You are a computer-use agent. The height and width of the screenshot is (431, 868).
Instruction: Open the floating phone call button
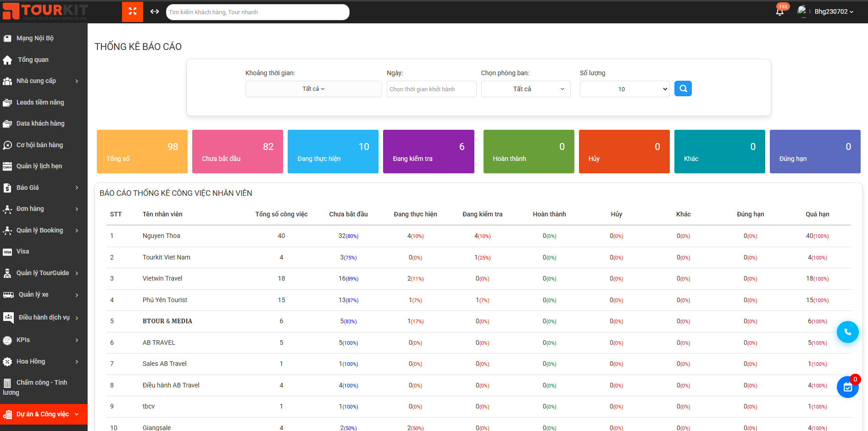coord(847,332)
